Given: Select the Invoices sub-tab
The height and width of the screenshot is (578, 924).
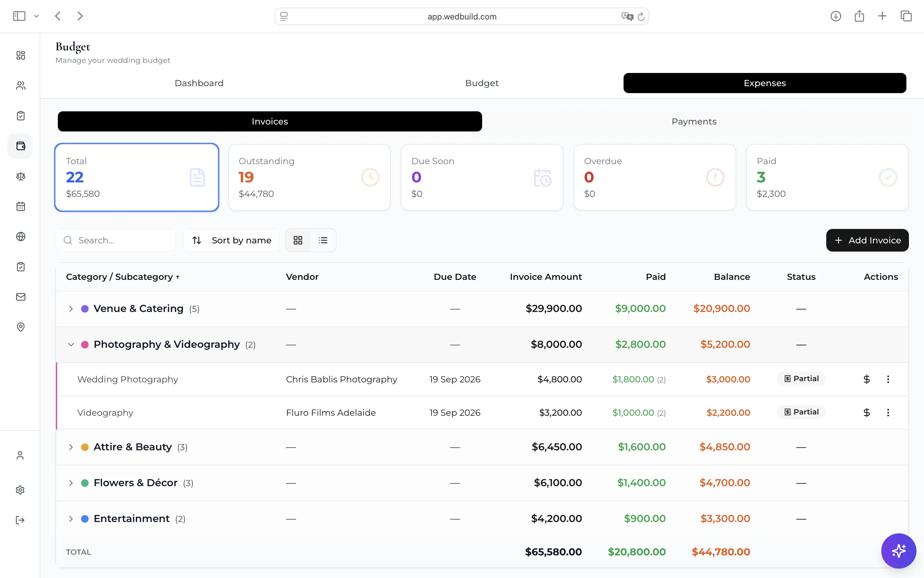Looking at the screenshot, I should click(270, 122).
